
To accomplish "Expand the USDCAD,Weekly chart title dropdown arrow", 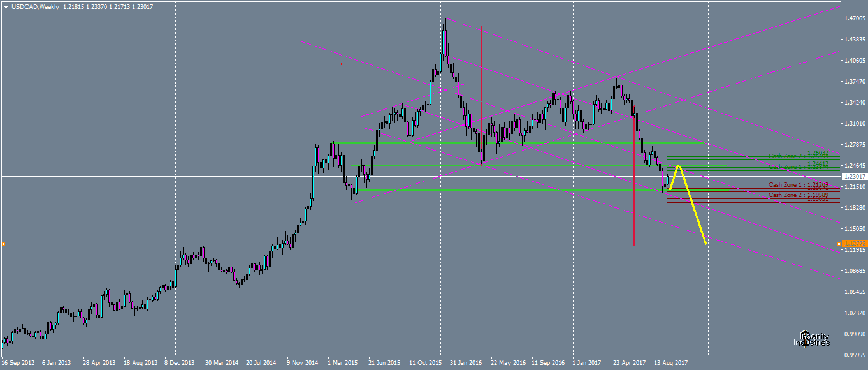I will (6, 5).
